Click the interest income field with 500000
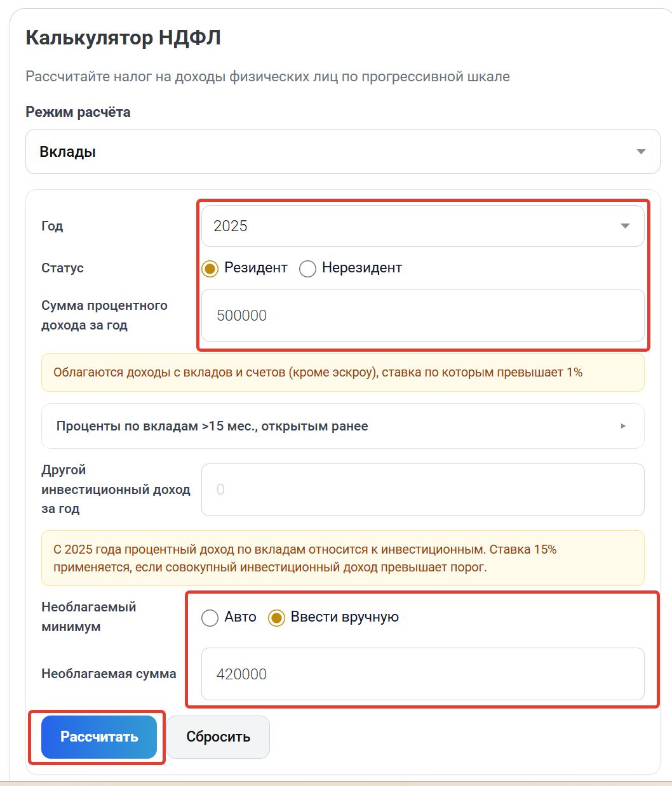Image resolution: width=672 pixels, height=786 pixels. [x=423, y=316]
